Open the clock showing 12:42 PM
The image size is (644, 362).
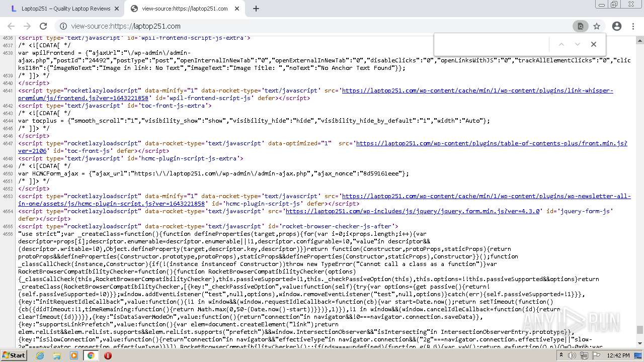pyautogui.click(x=618, y=355)
